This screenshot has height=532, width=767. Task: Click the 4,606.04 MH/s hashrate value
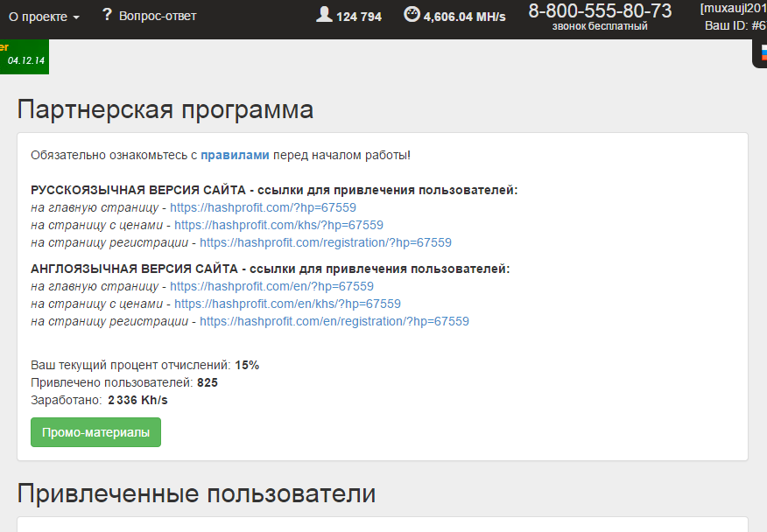click(x=464, y=17)
